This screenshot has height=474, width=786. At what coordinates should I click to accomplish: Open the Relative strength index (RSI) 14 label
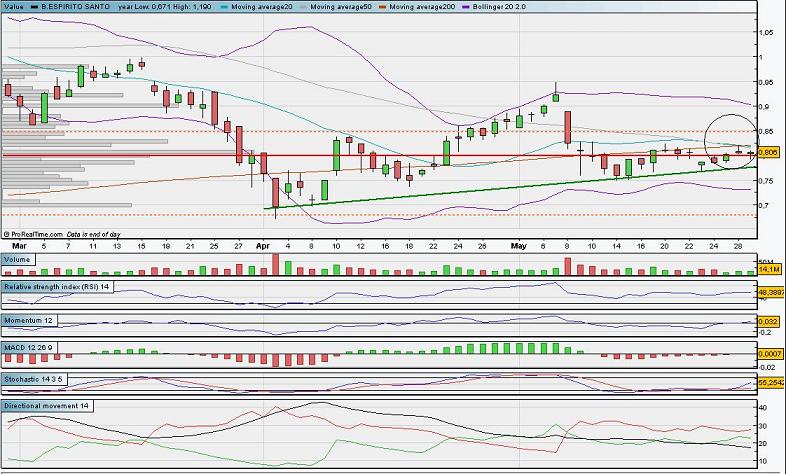(x=57, y=287)
